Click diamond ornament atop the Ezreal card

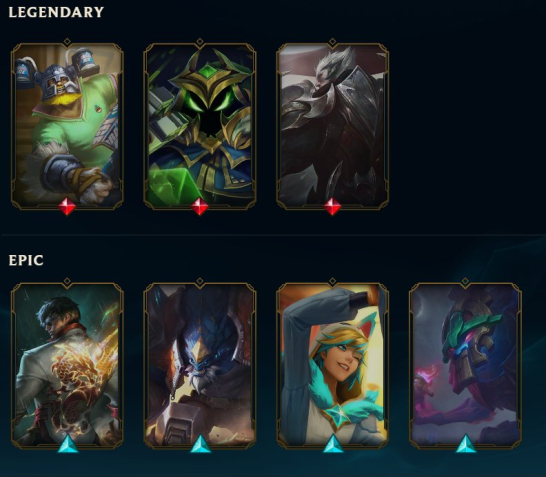coord(333,281)
